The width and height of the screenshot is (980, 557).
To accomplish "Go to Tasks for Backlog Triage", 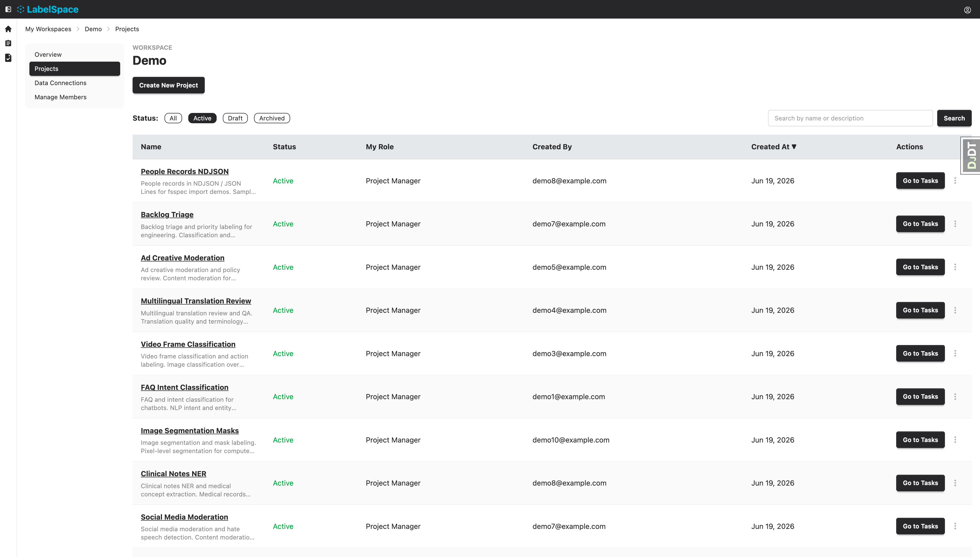I will coord(920,224).
